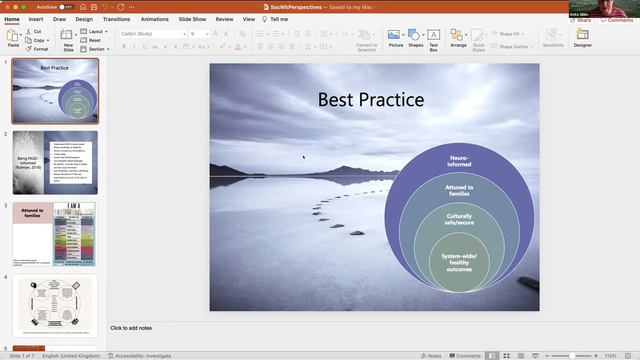This screenshot has width=640, height=360.
Task: Toggle Comments pane in status bar
Action: 465,356
